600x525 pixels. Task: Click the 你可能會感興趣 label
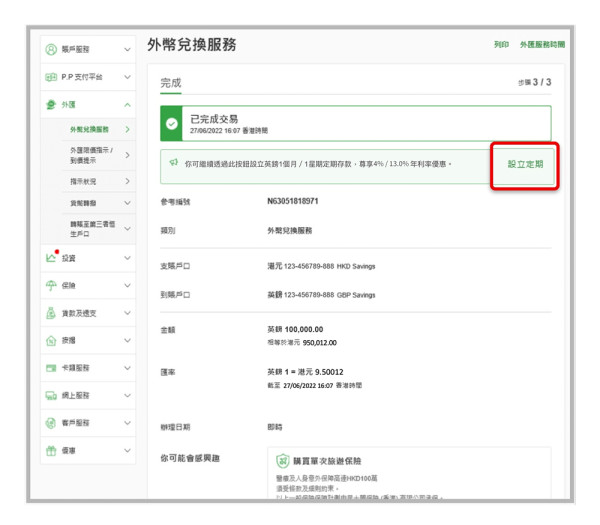point(190,458)
